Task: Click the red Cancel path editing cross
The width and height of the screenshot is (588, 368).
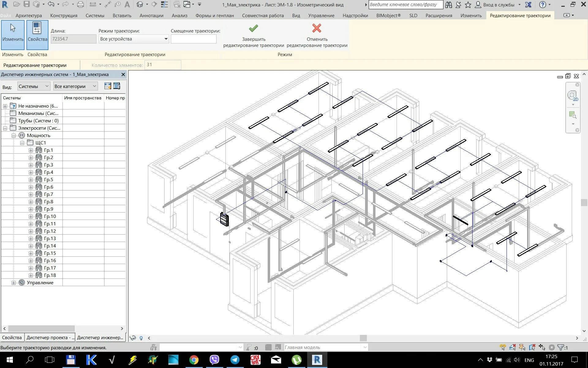Action: 317,29
